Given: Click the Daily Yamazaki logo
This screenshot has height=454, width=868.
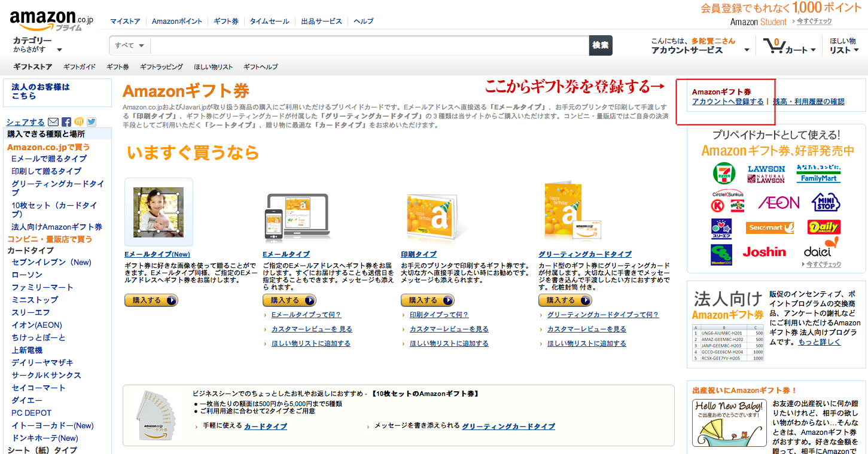Looking at the screenshot, I should pyautogui.click(x=824, y=227).
